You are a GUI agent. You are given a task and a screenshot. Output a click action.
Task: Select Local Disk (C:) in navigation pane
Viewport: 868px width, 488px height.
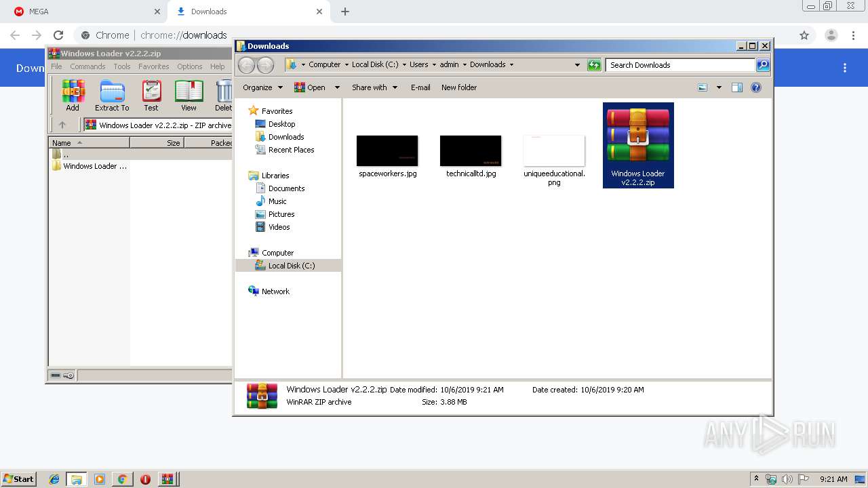coord(288,266)
